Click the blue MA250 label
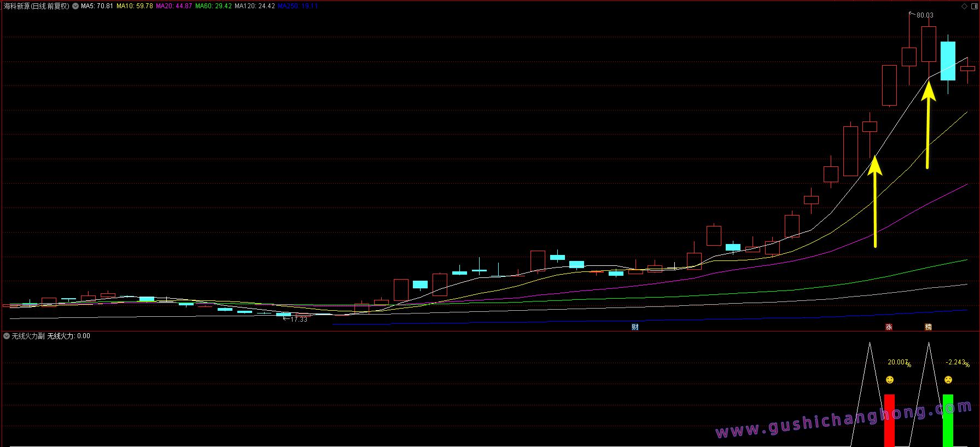This screenshot has height=447, width=980. (297, 7)
